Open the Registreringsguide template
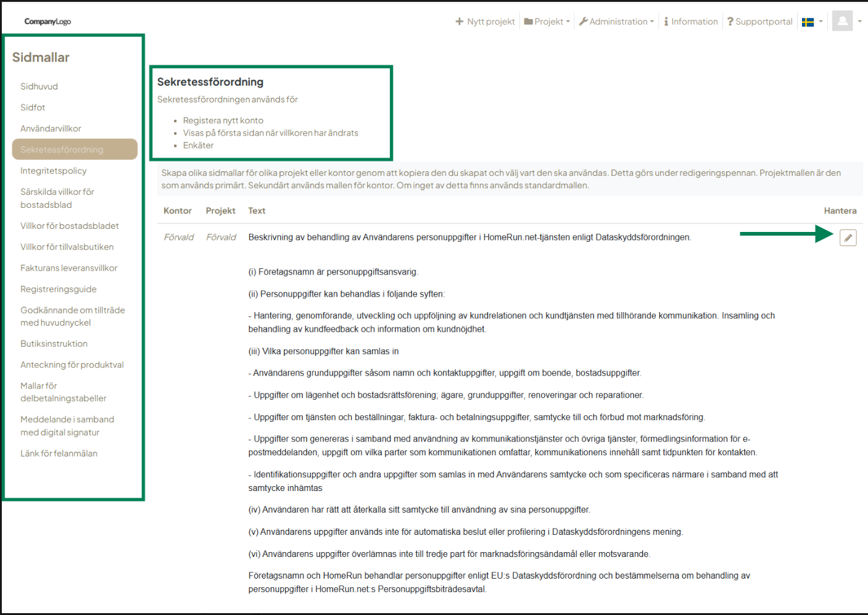The image size is (868, 615). (x=58, y=289)
